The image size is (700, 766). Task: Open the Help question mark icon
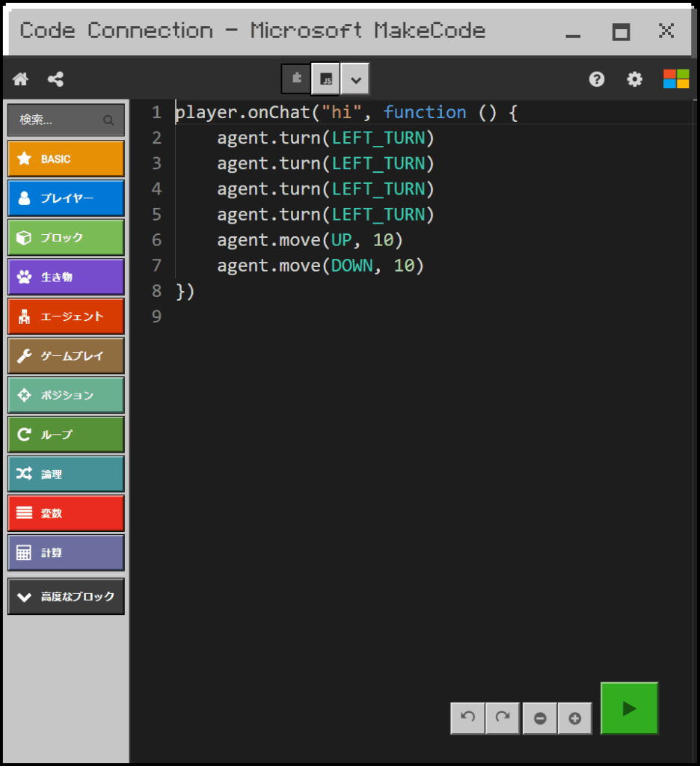coord(597,79)
